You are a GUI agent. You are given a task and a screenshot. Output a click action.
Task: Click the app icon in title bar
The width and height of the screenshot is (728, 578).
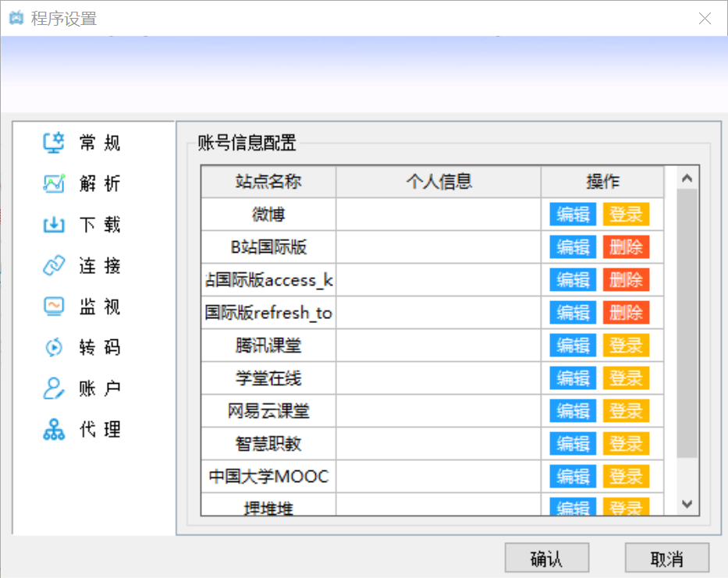click(x=16, y=18)
